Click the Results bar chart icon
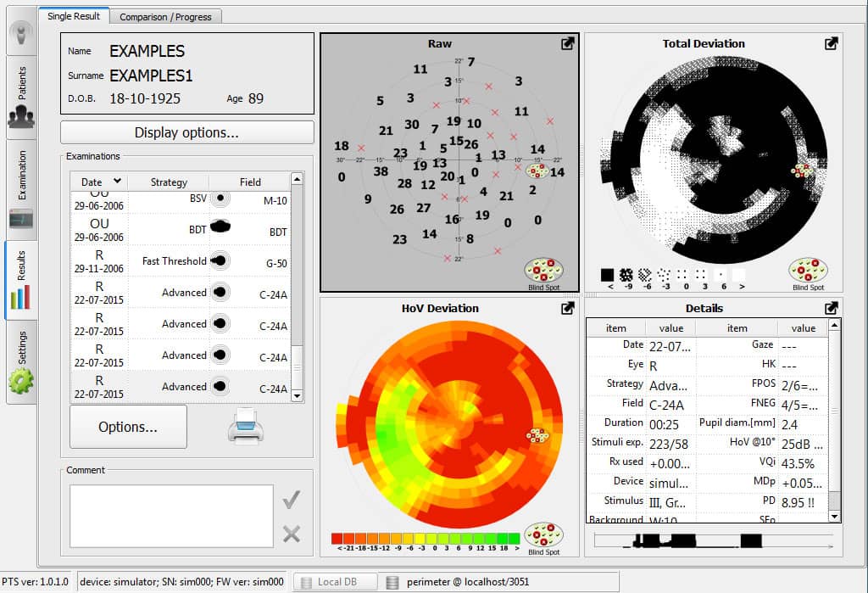 (x=20, y=297)
